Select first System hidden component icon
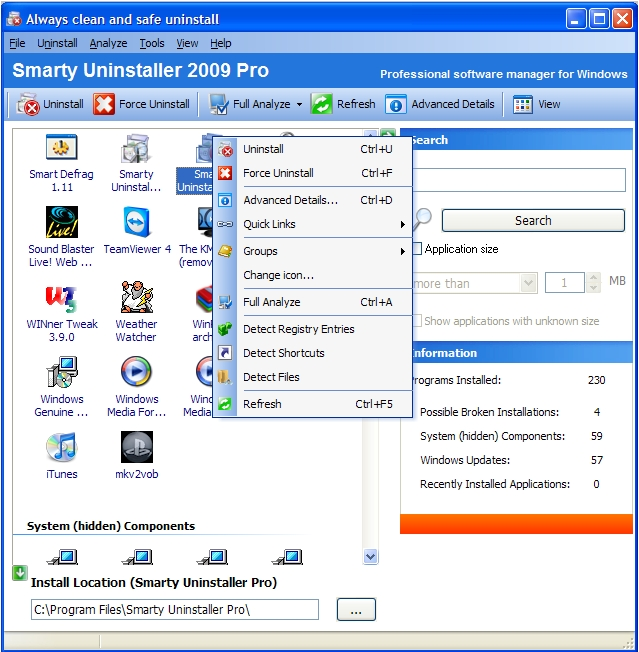The width and height of the screenshot is (639, 652). pyautogui.click(x=62, y=557)
